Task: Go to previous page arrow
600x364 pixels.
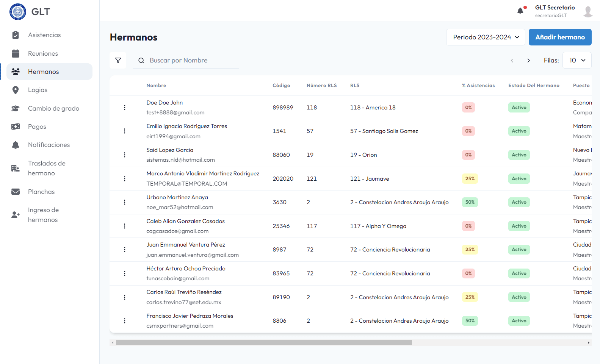Action: [512, 61]
